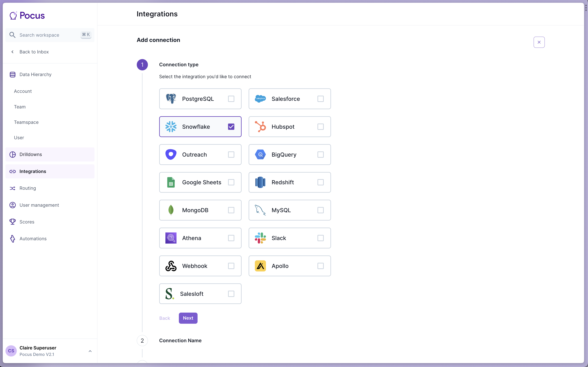Close the Add connection panel
Image resolution: width=588 pixels, height=367 pixels.
pyautogui.click(x=539, y=42)
